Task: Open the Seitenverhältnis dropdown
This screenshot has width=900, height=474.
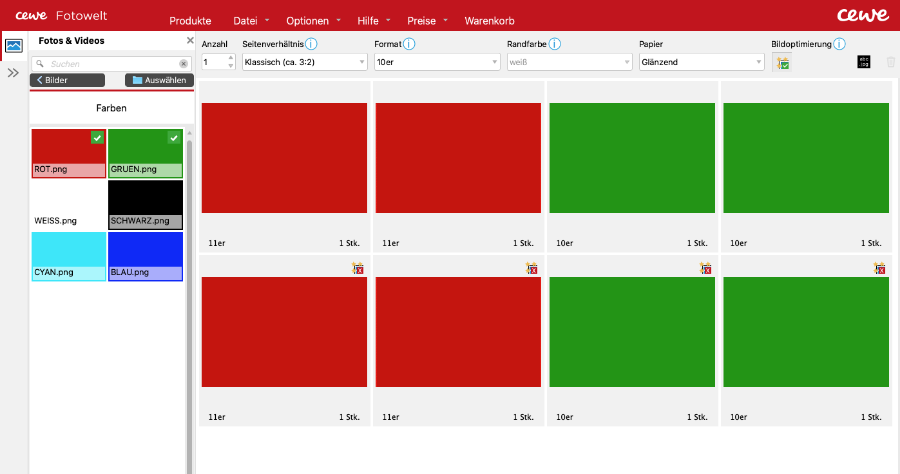Action: [304, 62]
